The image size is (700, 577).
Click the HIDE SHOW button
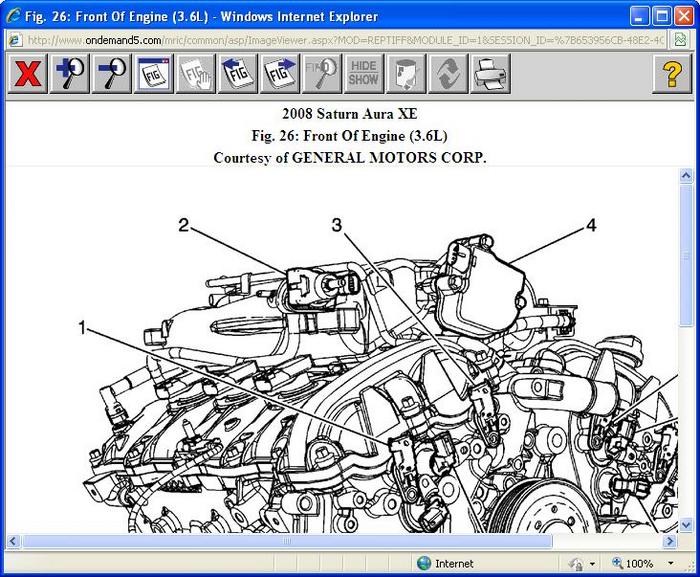(364, 74)
